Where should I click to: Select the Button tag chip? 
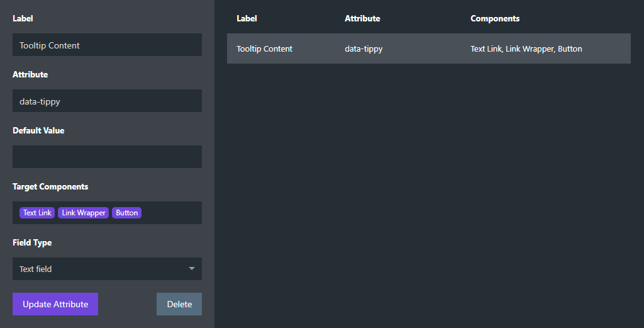[126, 213]
